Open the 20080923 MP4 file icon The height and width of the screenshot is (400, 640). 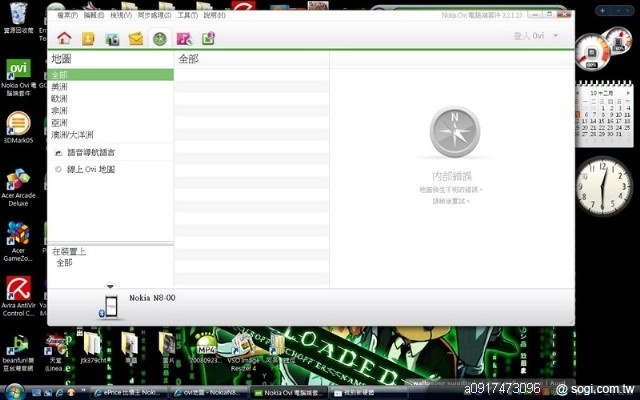[x=206, y=348]
